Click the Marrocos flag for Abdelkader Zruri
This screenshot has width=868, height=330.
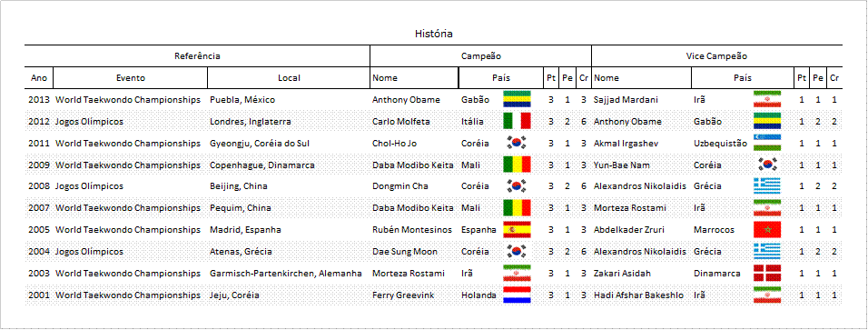pos(766,229)
